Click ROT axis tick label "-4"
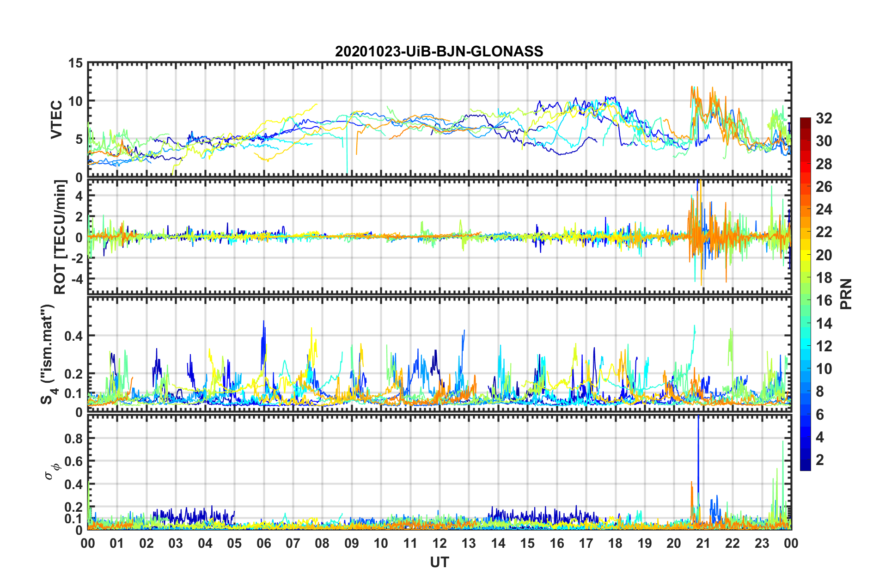 77,279
